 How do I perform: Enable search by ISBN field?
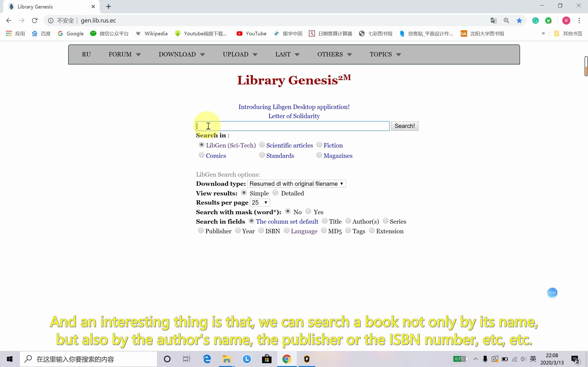click(261, 231)
